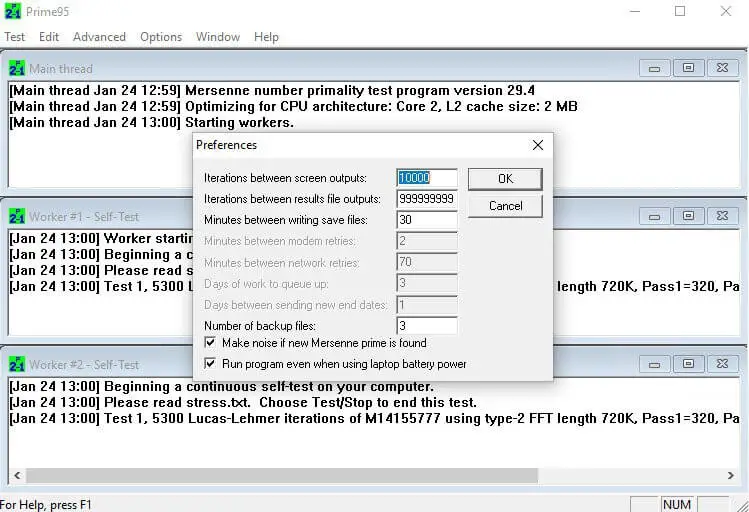Click Worker #2 'Test 1, 5300 Lucas-Lehmer' line

point(374,418)
